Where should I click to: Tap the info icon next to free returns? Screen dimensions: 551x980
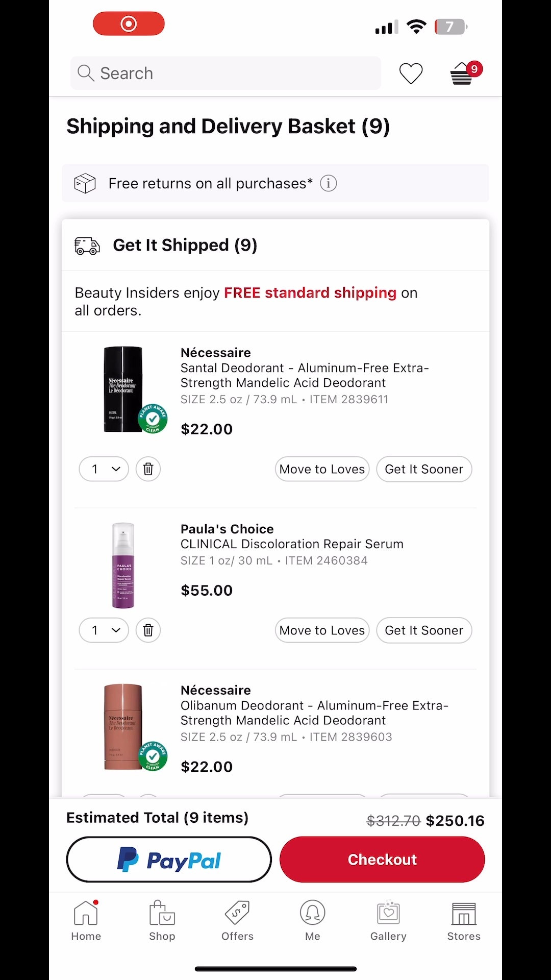[x=329, y=183]
